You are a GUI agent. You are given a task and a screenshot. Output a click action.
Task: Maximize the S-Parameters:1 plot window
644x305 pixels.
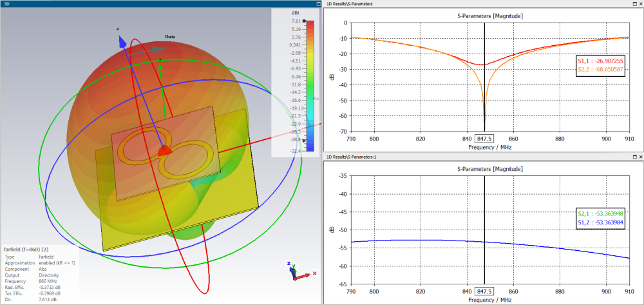coord(634,157)
